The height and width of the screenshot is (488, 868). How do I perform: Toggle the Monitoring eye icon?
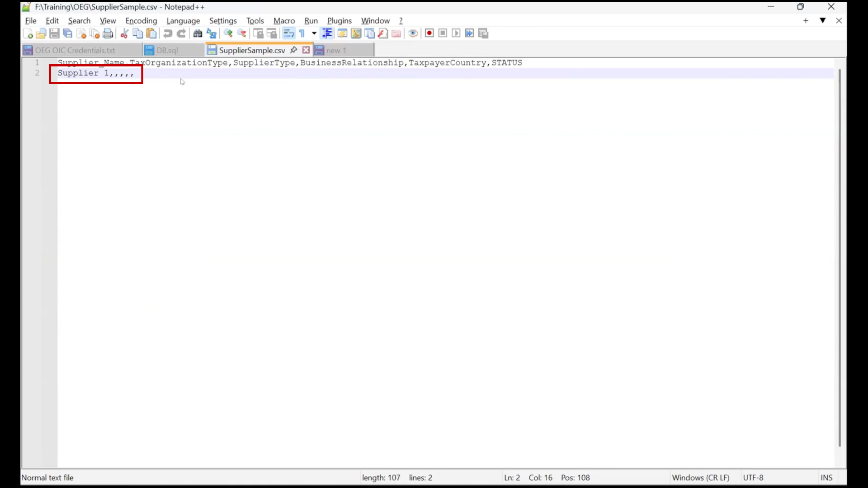413,33
